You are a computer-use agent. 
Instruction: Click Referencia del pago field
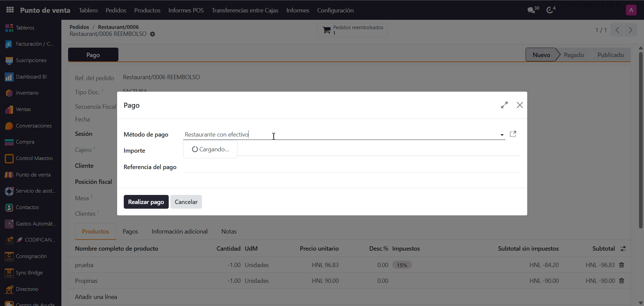pyautogui.click(x=352, y=167)
